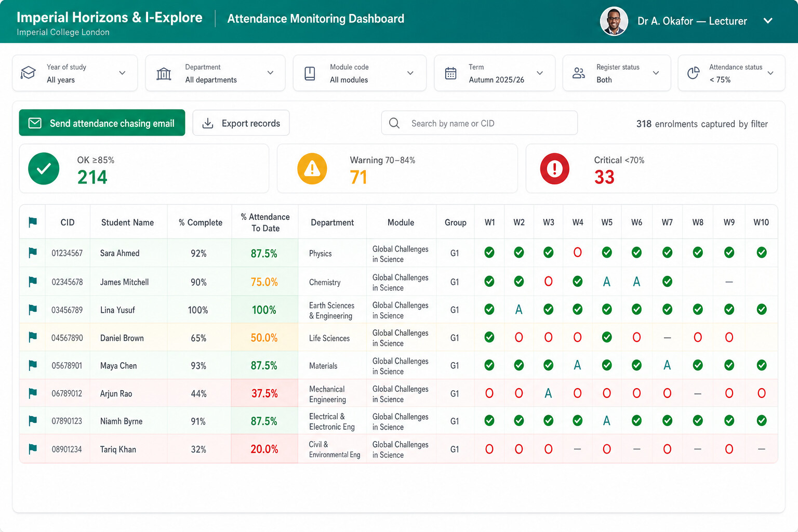Send attendance chasing email
798x532 pixels.
pyautogui.click(x=102, y=123)
